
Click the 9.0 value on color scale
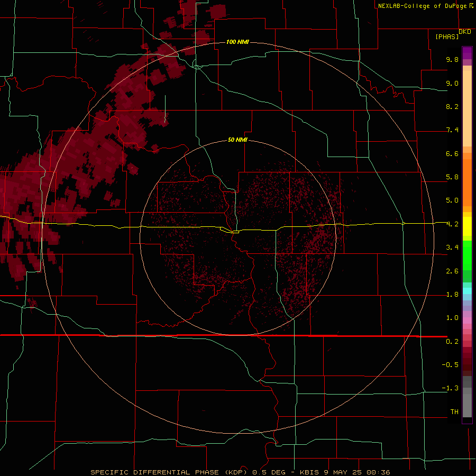point(452,83)
